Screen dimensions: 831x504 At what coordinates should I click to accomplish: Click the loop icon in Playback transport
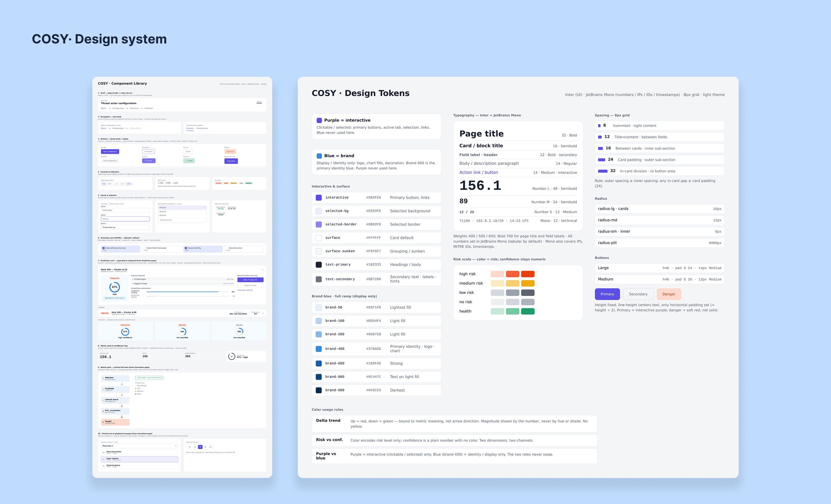click(211, 447)
